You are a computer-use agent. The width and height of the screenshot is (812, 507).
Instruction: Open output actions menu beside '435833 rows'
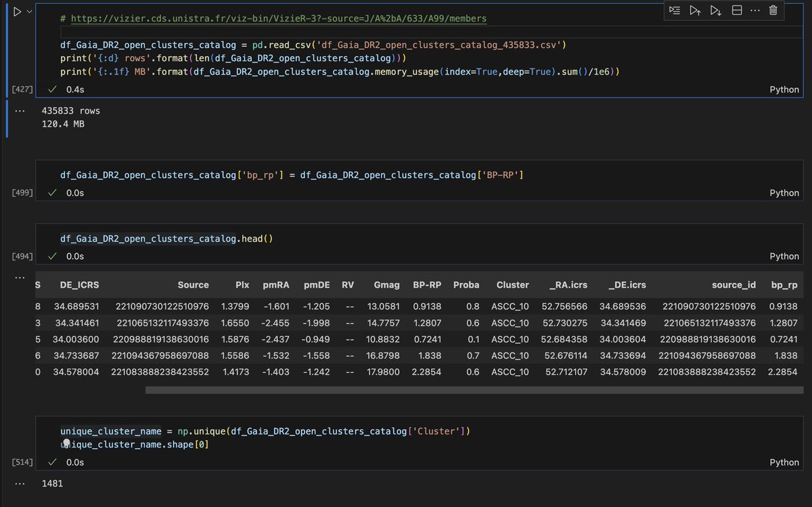tap(19, 110)
